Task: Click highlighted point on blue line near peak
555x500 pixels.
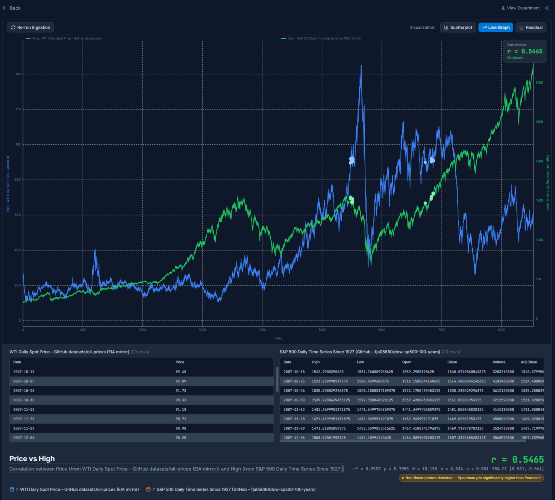Action: [352, 160]
